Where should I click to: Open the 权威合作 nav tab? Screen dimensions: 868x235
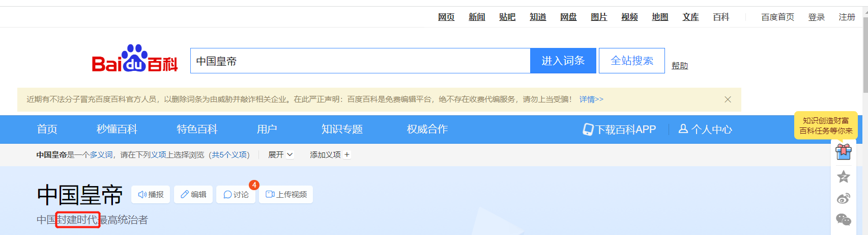427,129
